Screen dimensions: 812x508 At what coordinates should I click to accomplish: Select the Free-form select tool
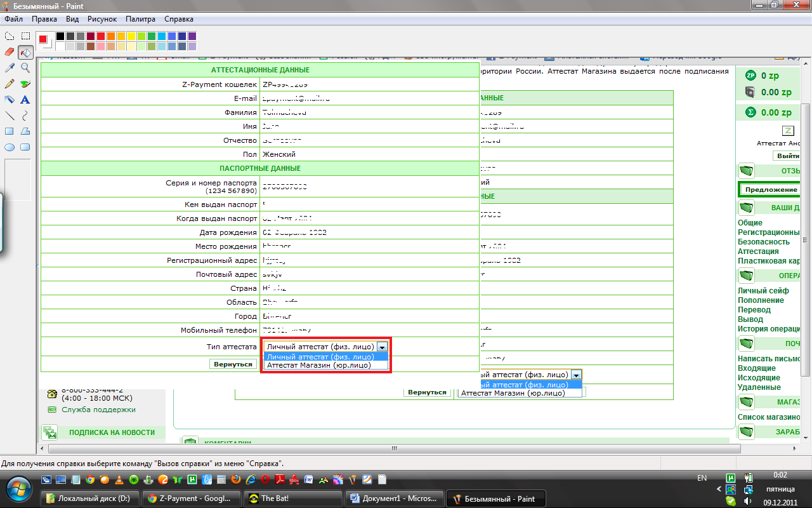(10, 36)
